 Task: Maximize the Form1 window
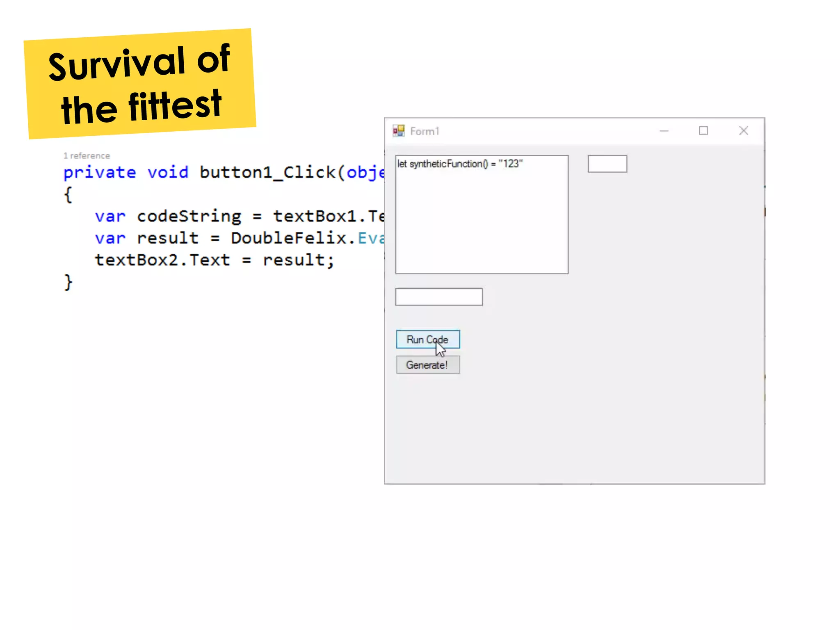[703, 131]
